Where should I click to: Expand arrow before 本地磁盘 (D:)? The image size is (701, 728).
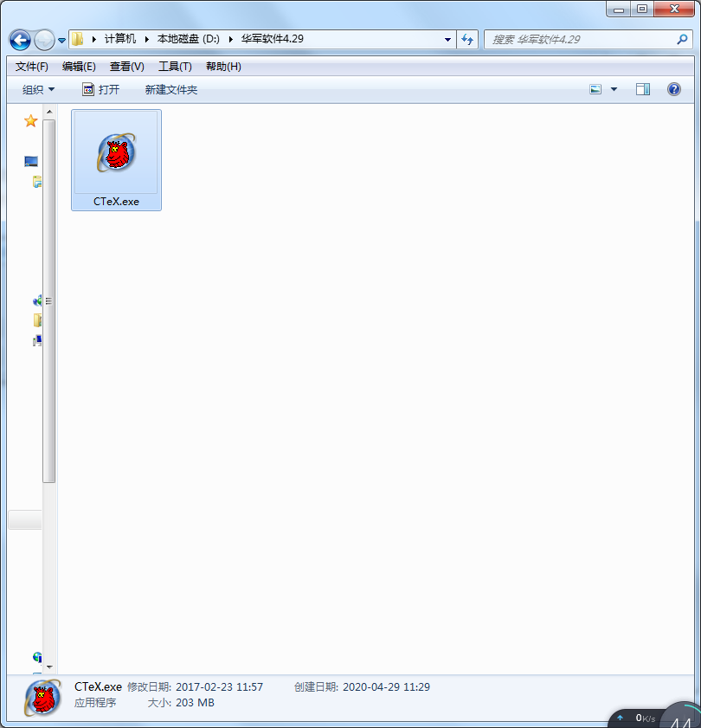tap(147, 40)
